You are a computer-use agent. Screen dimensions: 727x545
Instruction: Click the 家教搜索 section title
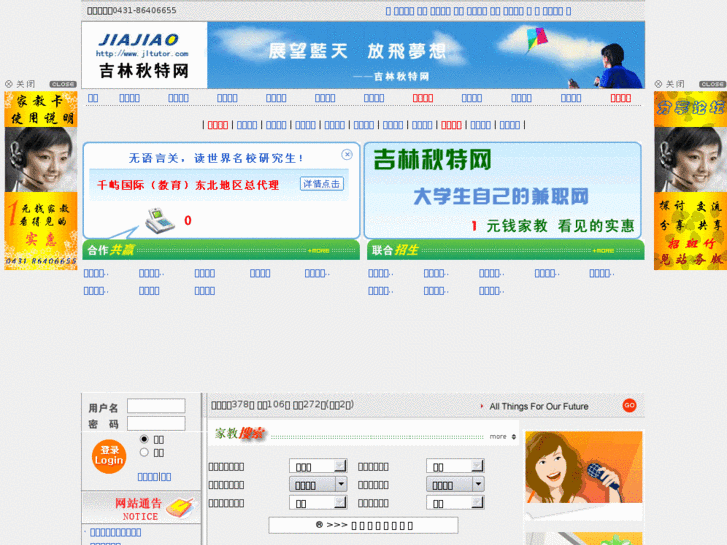[x=239, y=434]
